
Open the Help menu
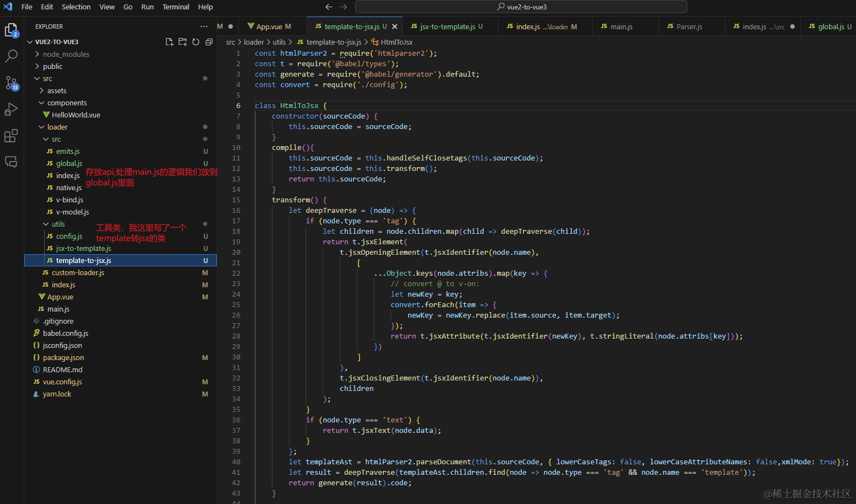click(x=205, y=7)
